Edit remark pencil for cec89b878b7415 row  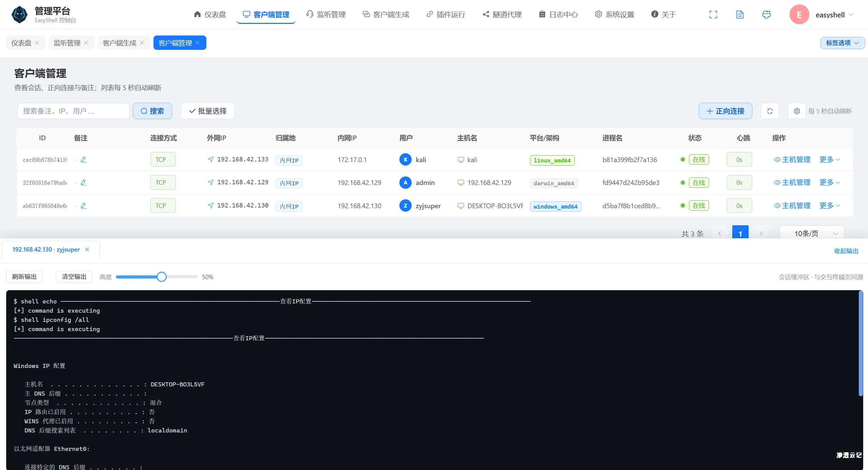tap(84, 160)
